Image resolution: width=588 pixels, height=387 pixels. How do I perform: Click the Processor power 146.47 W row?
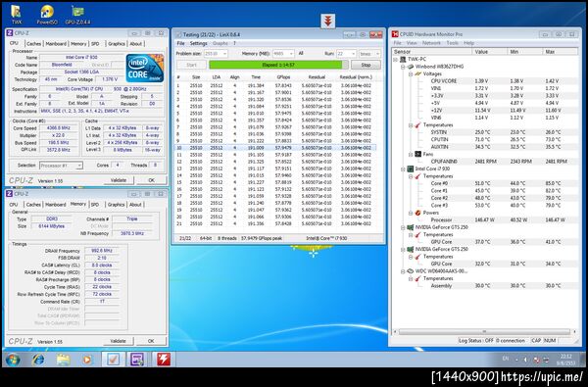tap(484, 220)
